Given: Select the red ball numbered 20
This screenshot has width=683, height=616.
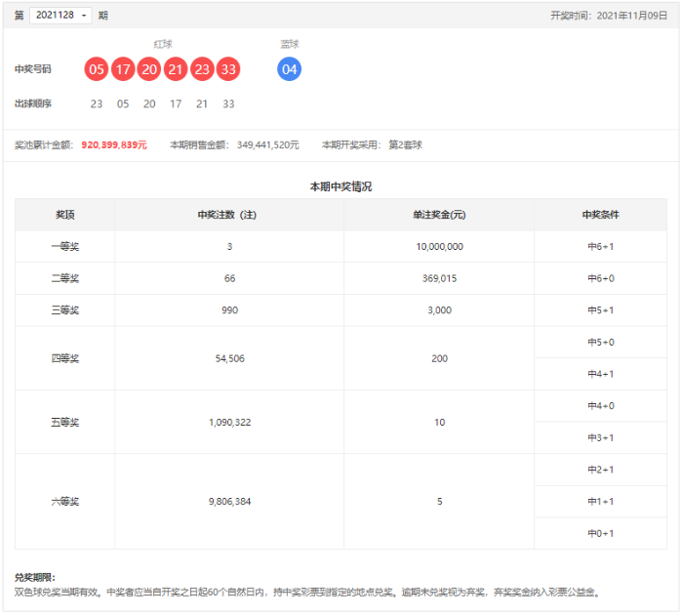Looking at the screenshot, I should pyautogui.click(x=148, y=69).
